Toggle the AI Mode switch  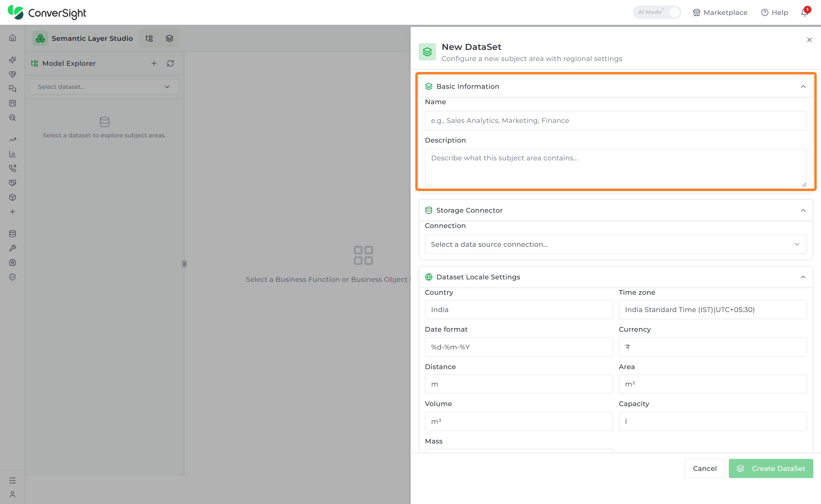pyautogui.click(x=657, y=12)
